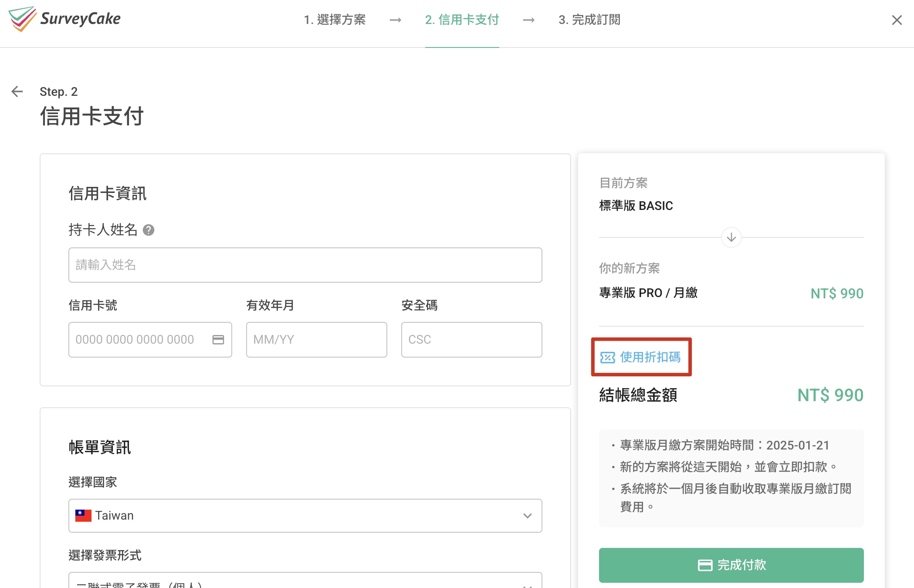Click the chevron on the Taiwan selector
Image resolution: width=914 pixels, height=588 pixels.
pyautogui.click(x=528, y=516)
